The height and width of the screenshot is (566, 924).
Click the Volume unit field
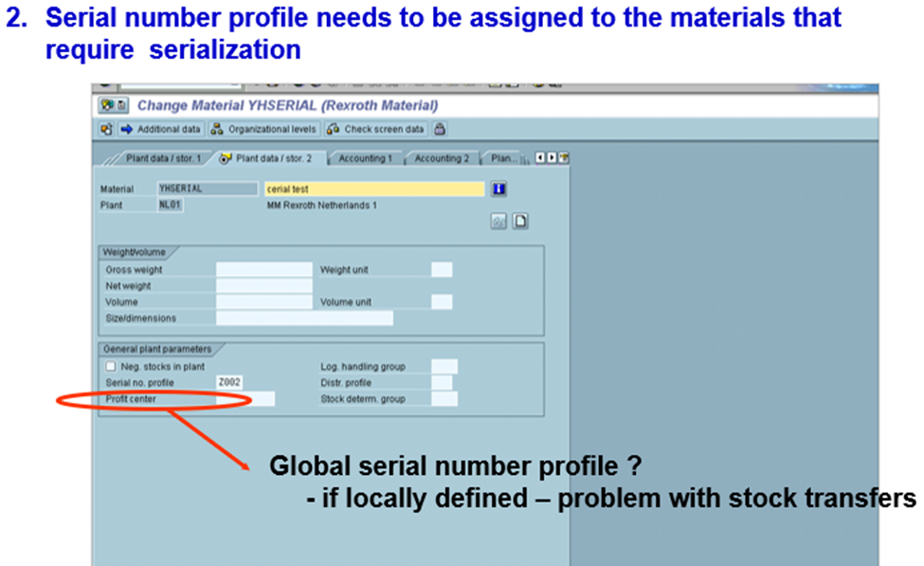coord(442,301)
